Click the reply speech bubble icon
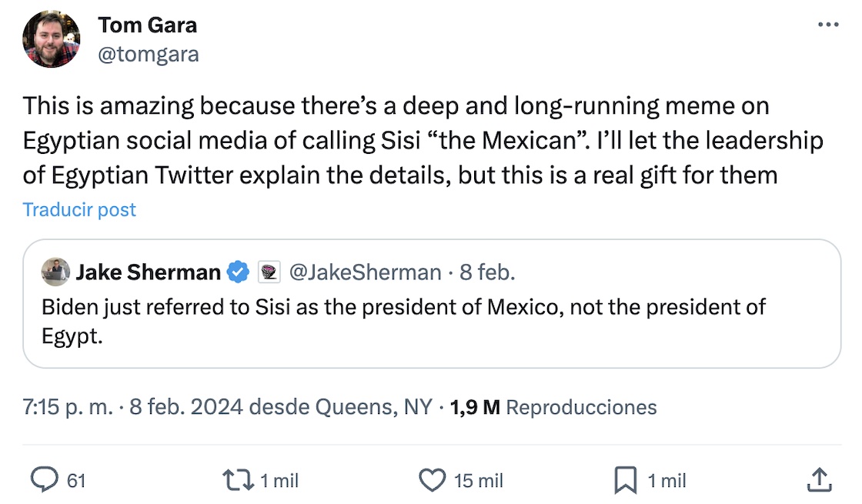This screenshot has height=504, width=862. coord(45,480)
